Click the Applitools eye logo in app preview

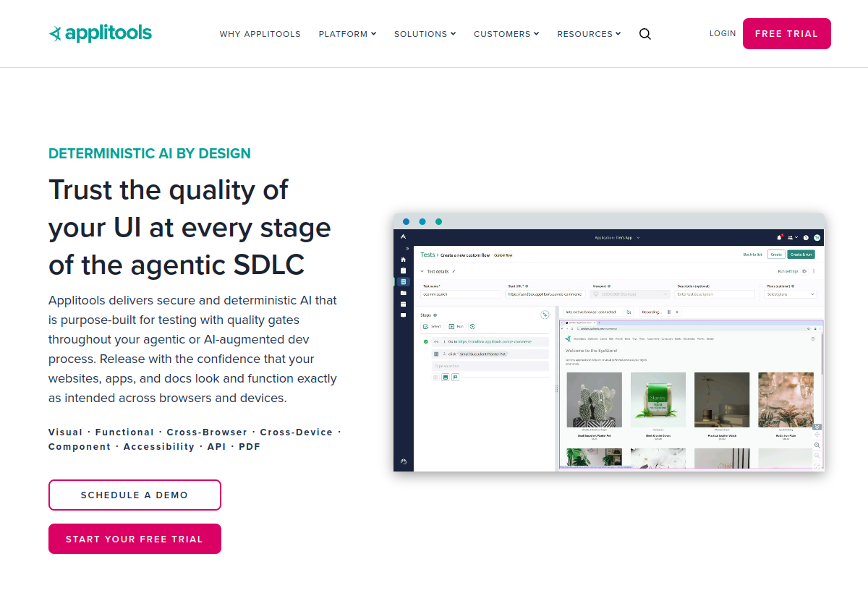point(403,236)
